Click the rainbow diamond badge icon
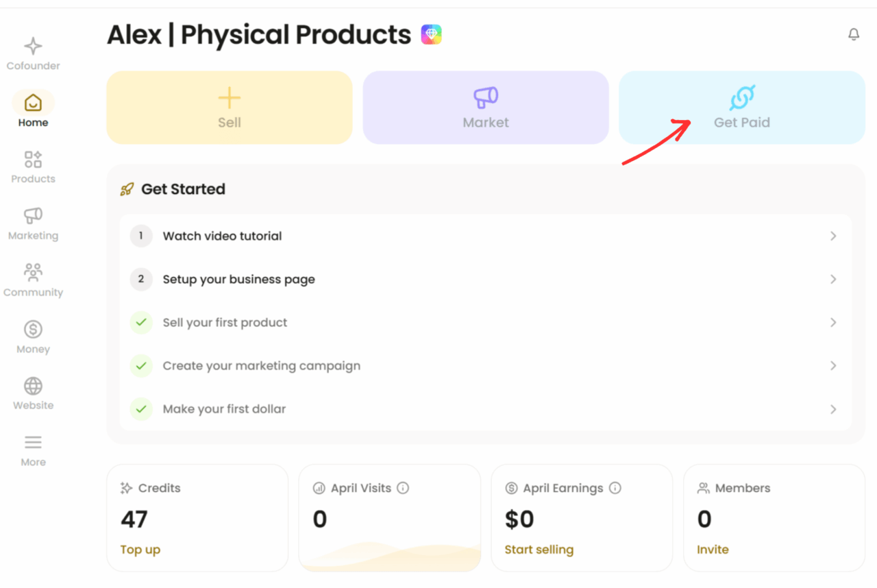This screenshot has height=588, width=877. 431,34
